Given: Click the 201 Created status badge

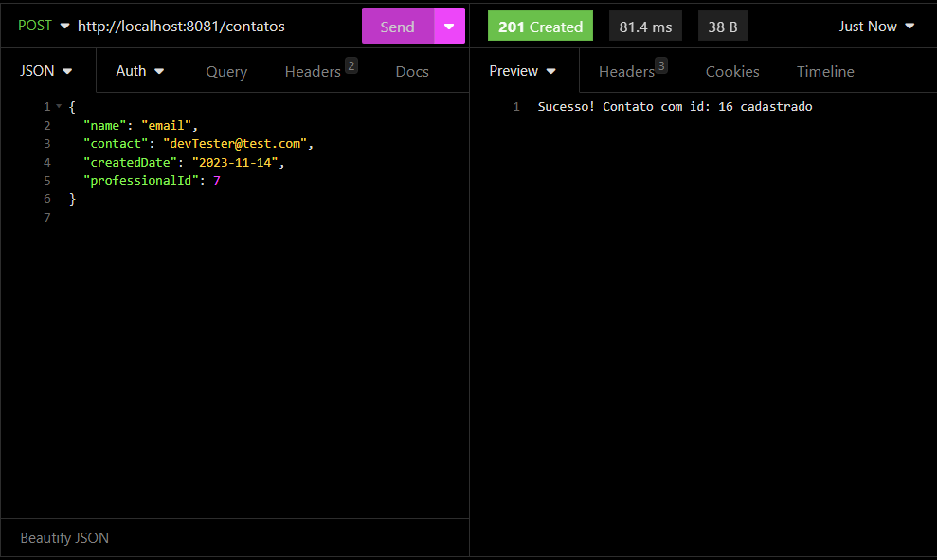Looking at the screenshot, I should point(540,26).
